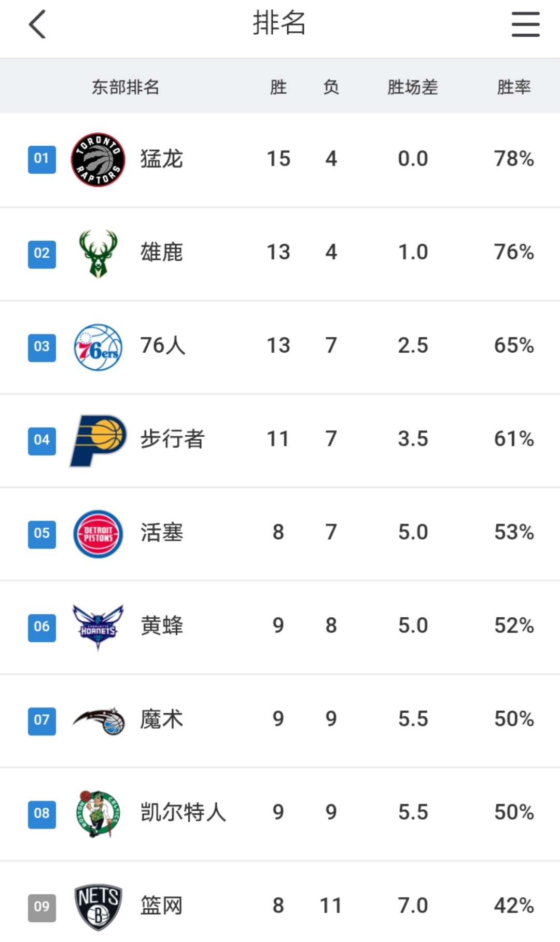The height and width of the screenshot is (942, 560).
Task: Open the 猛龙 team name
Action: (162, 159)
